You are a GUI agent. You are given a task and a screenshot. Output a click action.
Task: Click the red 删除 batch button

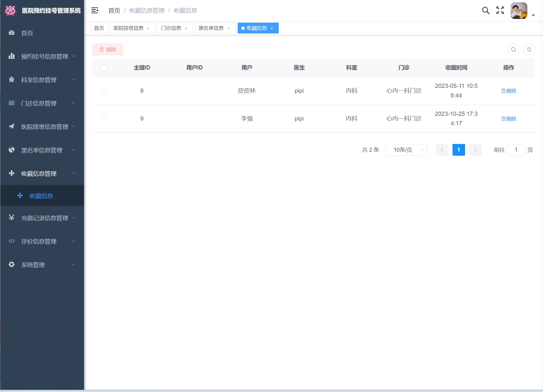(x=108, y=49)
